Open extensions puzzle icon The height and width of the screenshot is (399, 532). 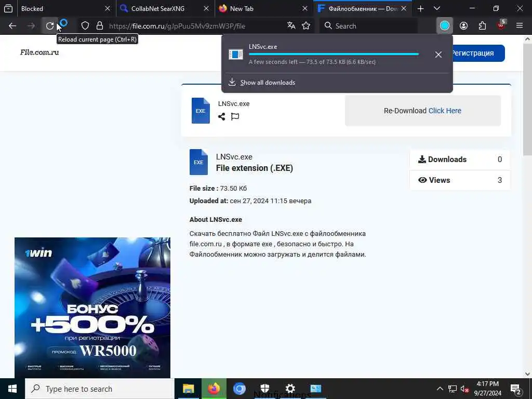(x=482, y=26)
